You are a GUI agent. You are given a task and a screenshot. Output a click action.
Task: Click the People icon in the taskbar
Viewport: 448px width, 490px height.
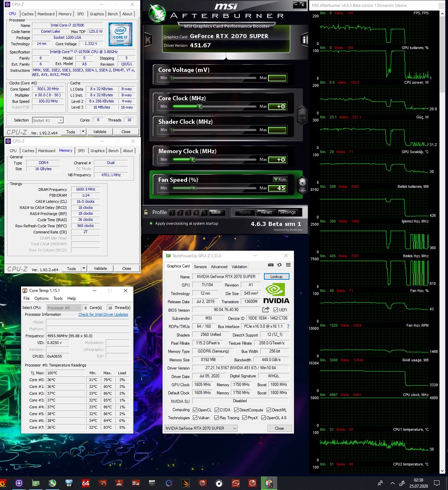(x=380, y=483)
